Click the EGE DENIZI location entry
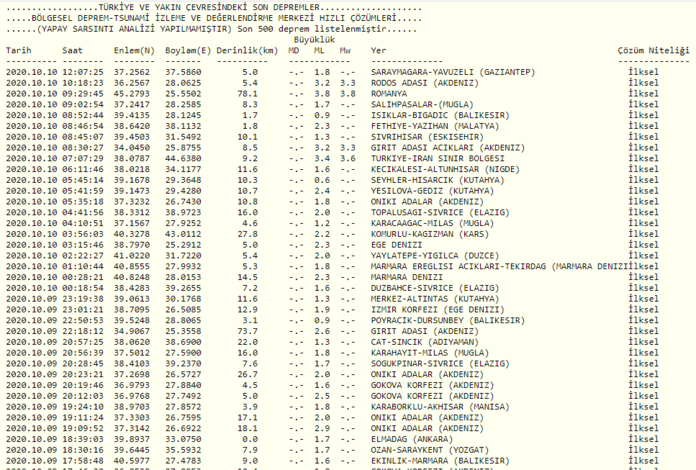696x470 pixels. pos(396,245)
